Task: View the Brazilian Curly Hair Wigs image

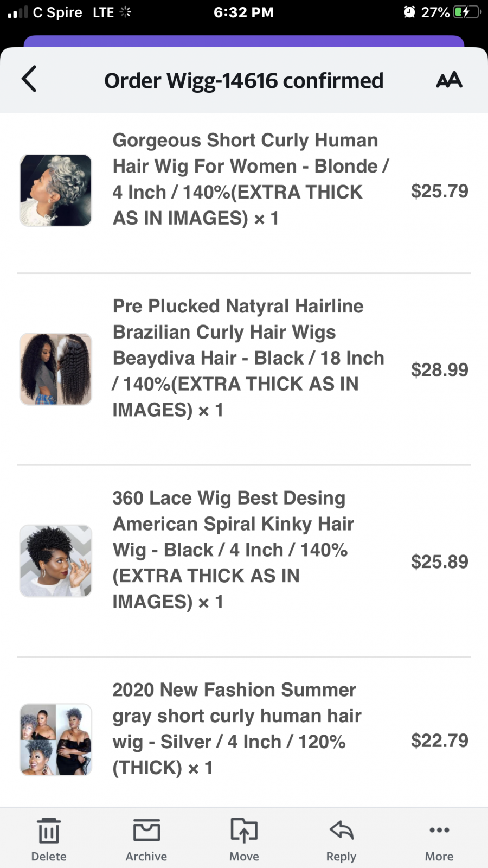Action: 55,368
